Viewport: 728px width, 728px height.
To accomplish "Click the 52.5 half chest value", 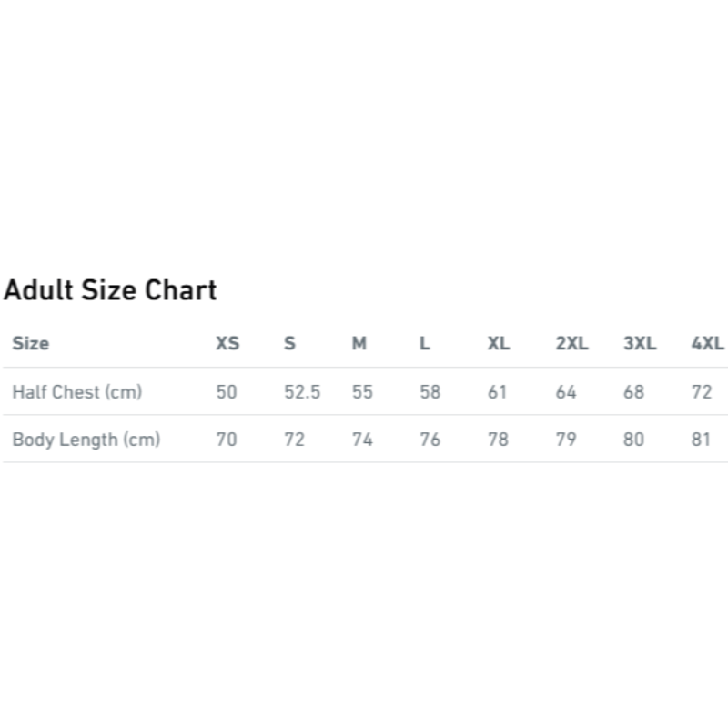I will 302,392.
